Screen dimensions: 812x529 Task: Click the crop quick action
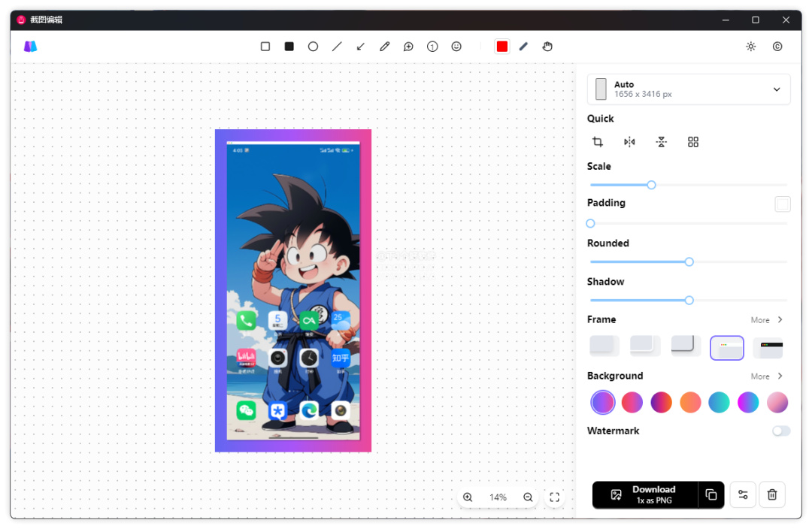tap(598, 142)
